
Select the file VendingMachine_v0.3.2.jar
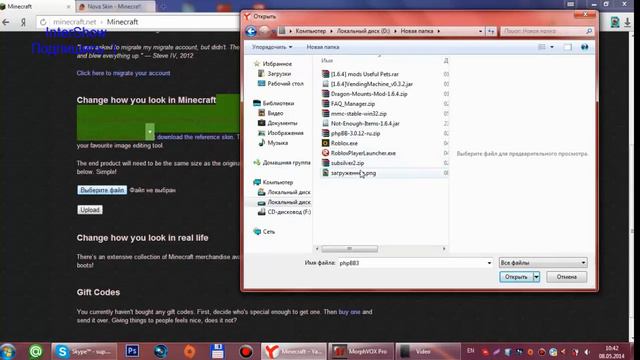[x=371, y=84]
